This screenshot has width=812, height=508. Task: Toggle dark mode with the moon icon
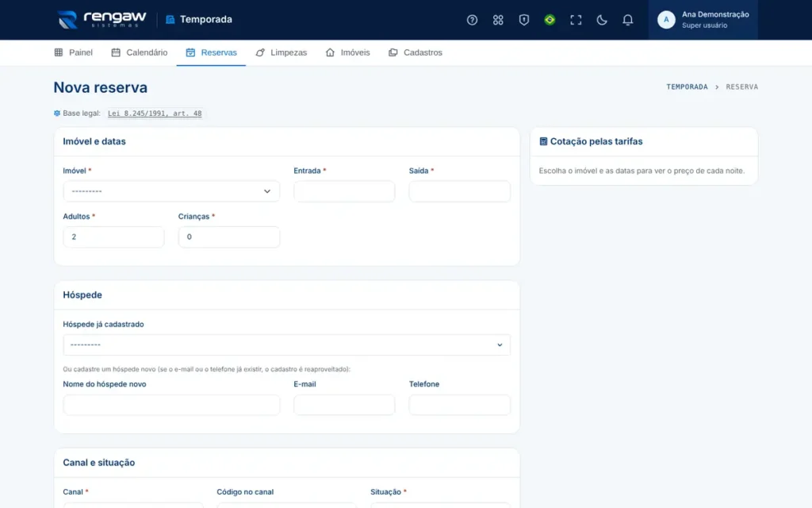tap(601, 20)
